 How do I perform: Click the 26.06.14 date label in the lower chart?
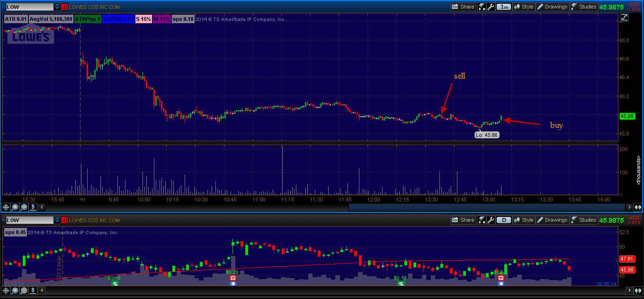(607, 283)
